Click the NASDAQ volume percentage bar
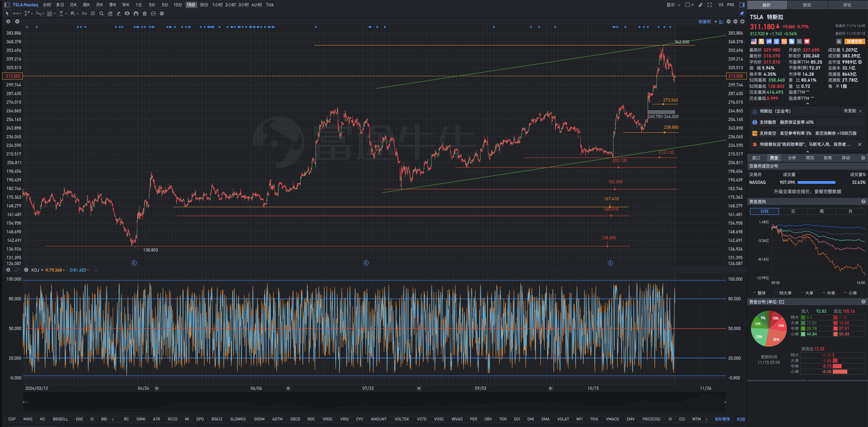The image size is (868, 427). point(816,182)
